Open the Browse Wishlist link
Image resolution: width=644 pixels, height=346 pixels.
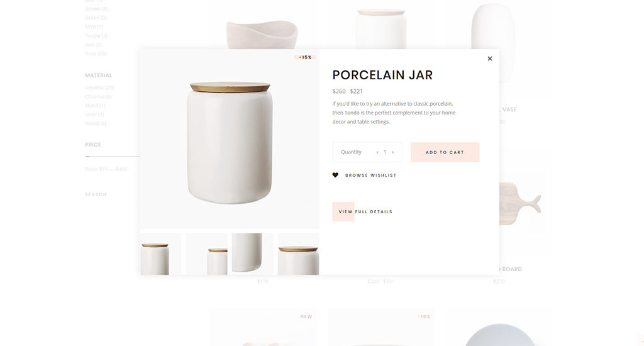(370, 176)
